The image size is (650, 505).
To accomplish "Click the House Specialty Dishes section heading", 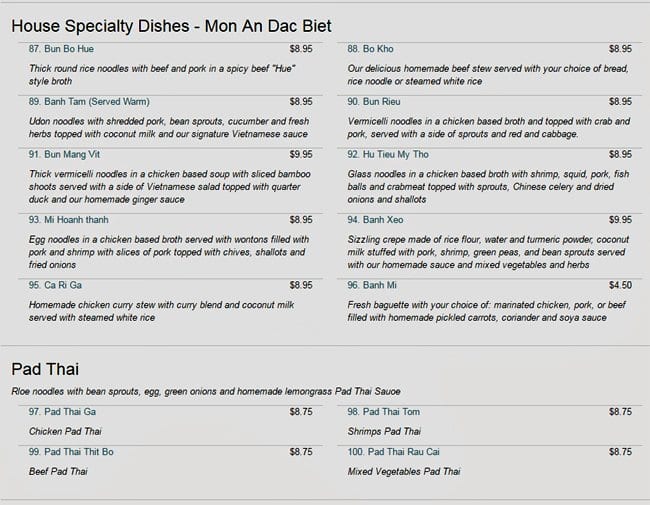I will click(x=171, y=25).
